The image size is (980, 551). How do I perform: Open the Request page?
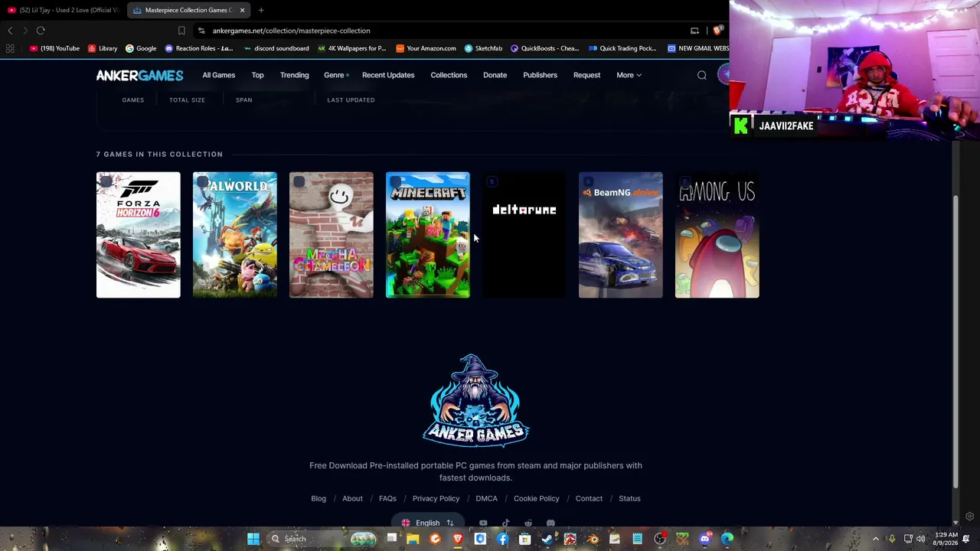tap(586, 75)
